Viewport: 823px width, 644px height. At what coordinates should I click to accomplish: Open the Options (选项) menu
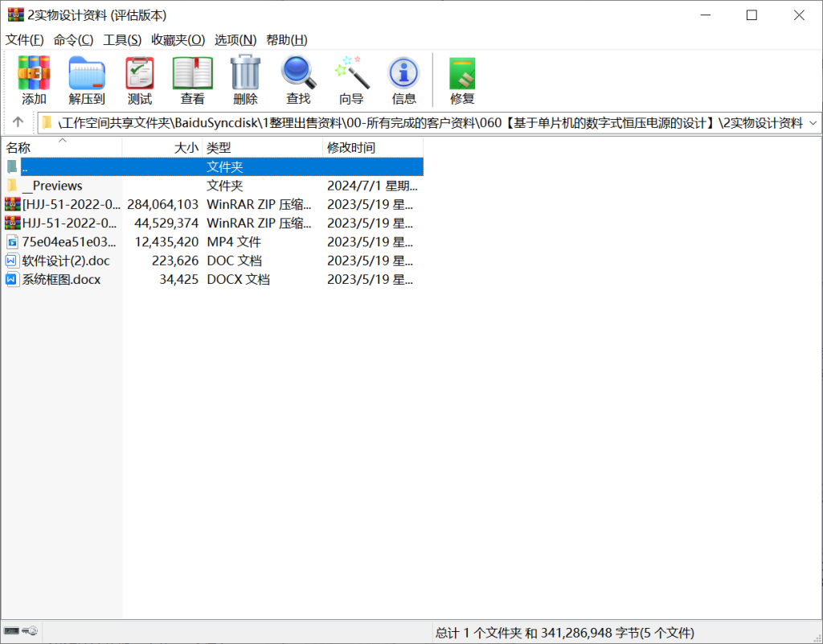[235, 39]
